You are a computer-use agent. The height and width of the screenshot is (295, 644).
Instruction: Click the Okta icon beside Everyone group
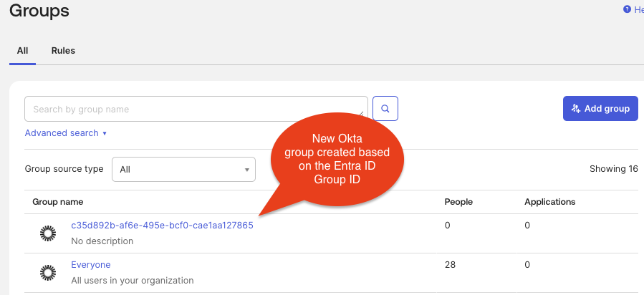[x=48, y=272]
